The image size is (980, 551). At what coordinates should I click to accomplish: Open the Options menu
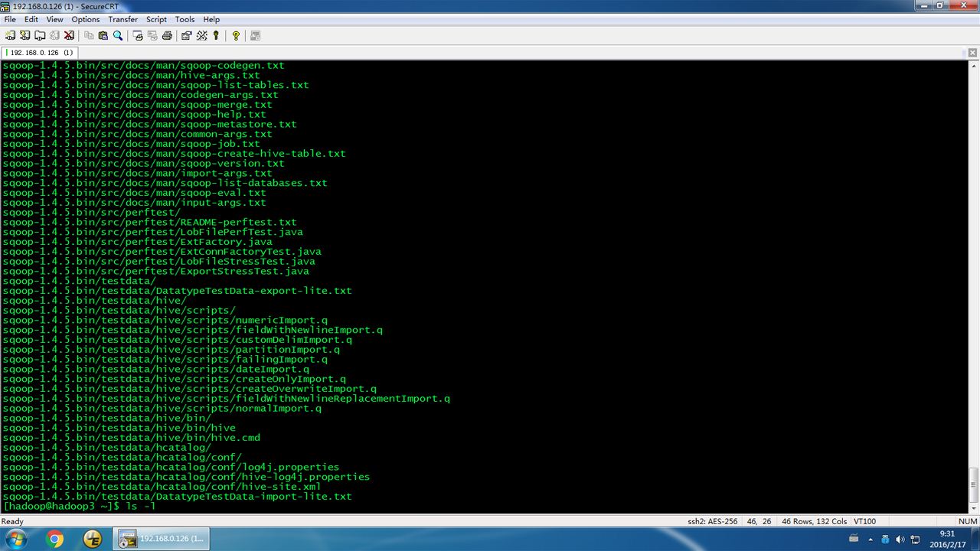86,19
